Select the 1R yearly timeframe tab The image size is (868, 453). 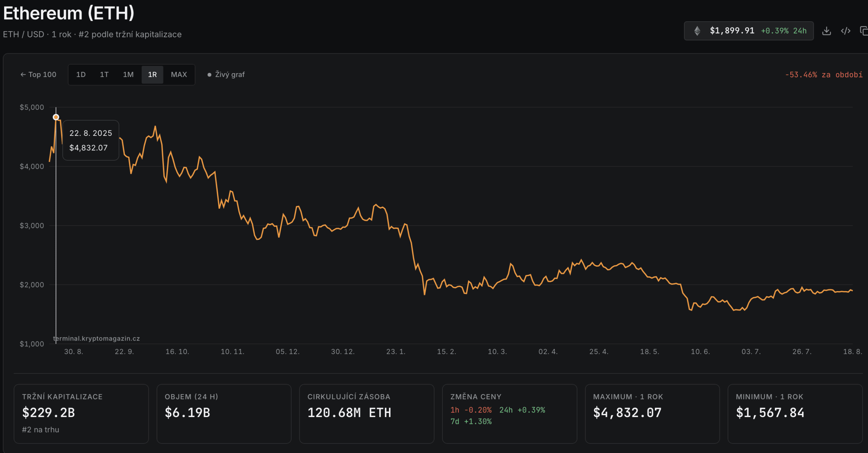point(152,75)
